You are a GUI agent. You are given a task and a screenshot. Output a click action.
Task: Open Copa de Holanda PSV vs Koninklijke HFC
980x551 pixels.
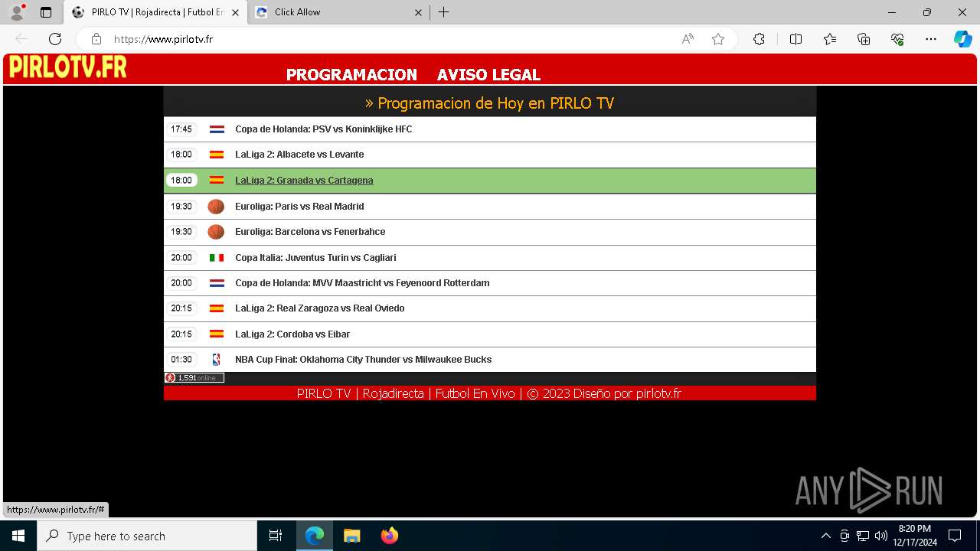(x=323, y=129)
